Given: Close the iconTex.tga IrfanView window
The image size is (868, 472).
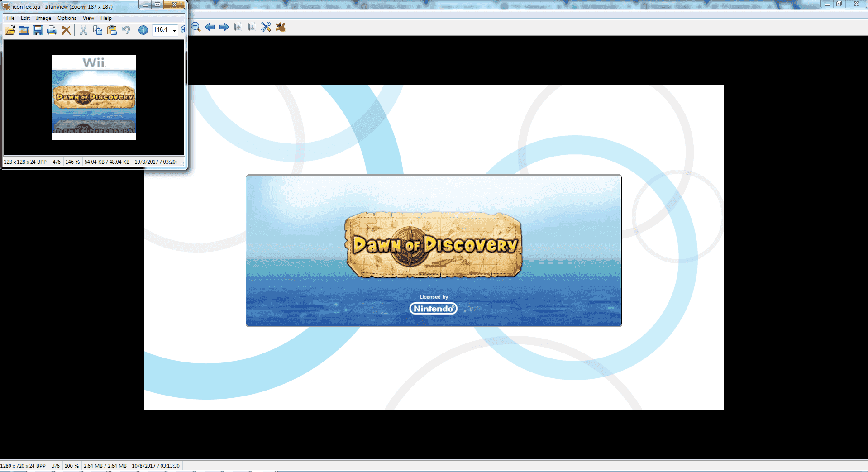Looking at the screenshot, I should [x=174, y=5].
